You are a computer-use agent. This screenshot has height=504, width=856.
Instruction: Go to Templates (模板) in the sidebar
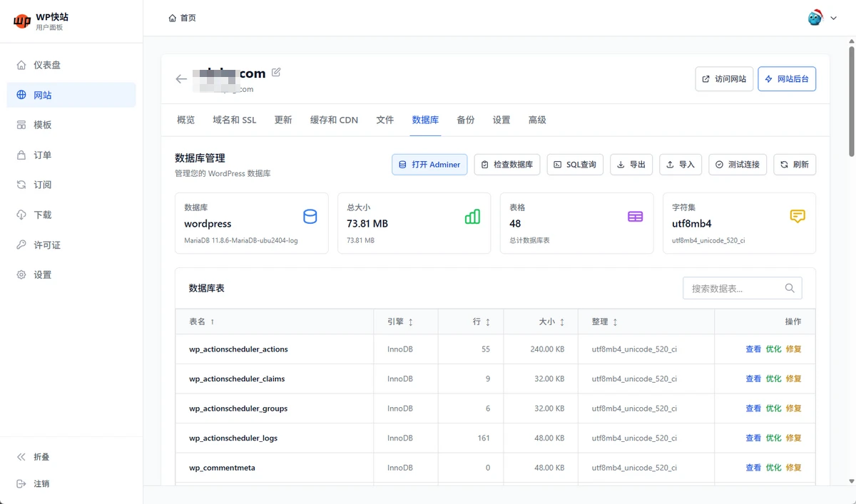pyautogui.click(x=43, y=125)
